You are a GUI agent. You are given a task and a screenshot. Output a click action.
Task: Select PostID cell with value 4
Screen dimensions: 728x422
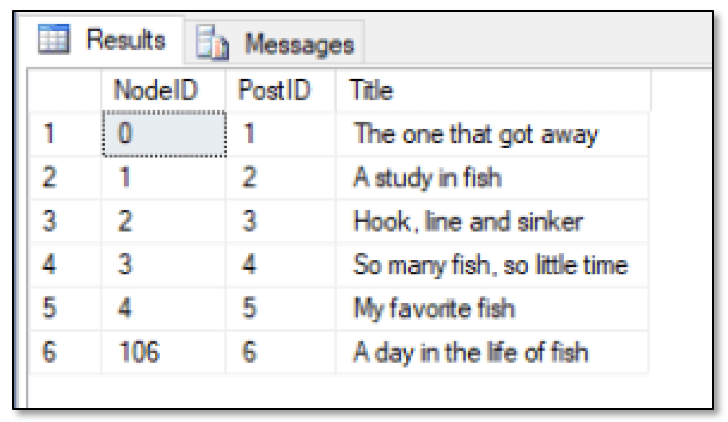(x=280, y=265)
